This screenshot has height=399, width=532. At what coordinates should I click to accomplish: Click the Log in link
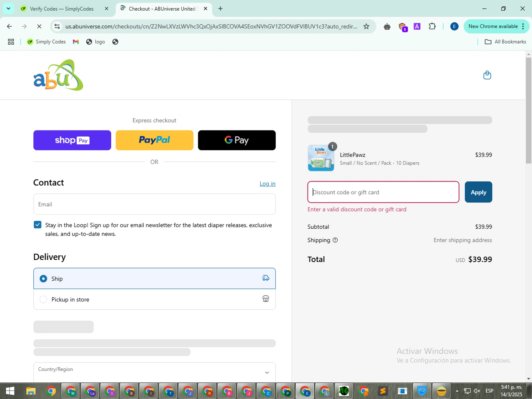267,183
